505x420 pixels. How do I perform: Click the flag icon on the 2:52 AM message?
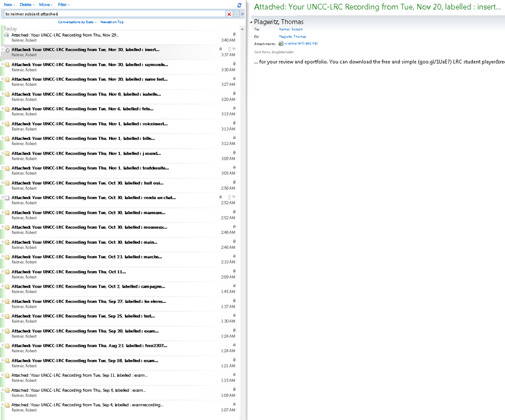pos(234,197)
